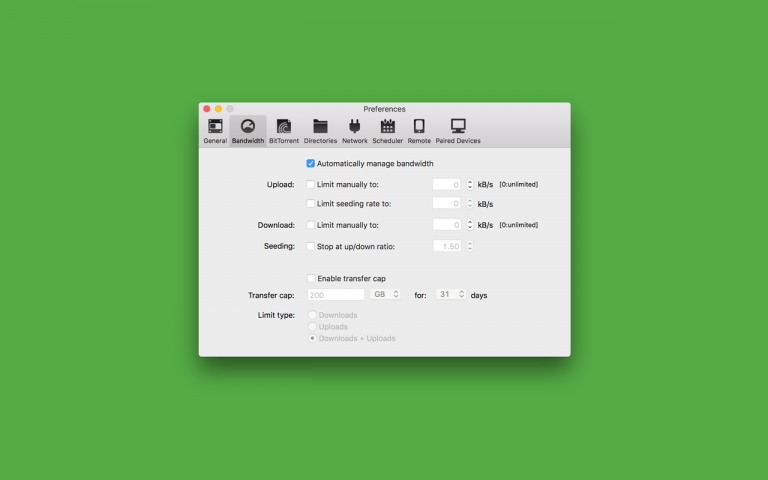This screenshot has height=480, width=768.
Task: Uncheck Automatically manage bandwidth
Action: tap(311, 163)
